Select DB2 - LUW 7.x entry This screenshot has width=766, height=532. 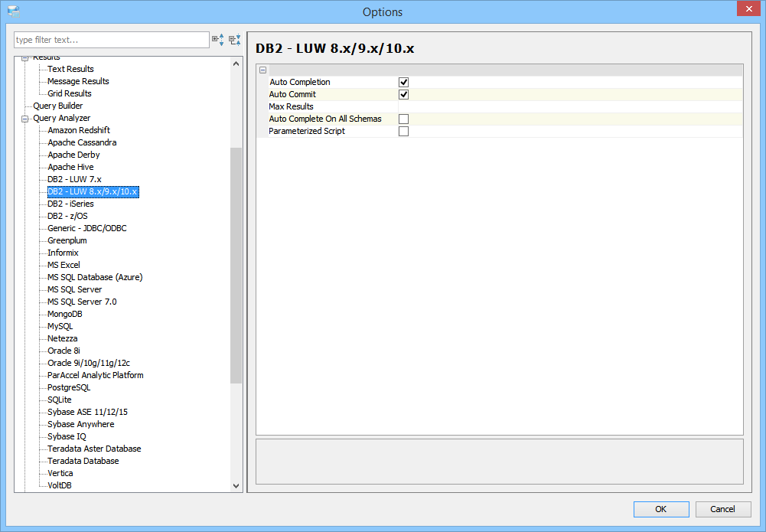[74, 179]
